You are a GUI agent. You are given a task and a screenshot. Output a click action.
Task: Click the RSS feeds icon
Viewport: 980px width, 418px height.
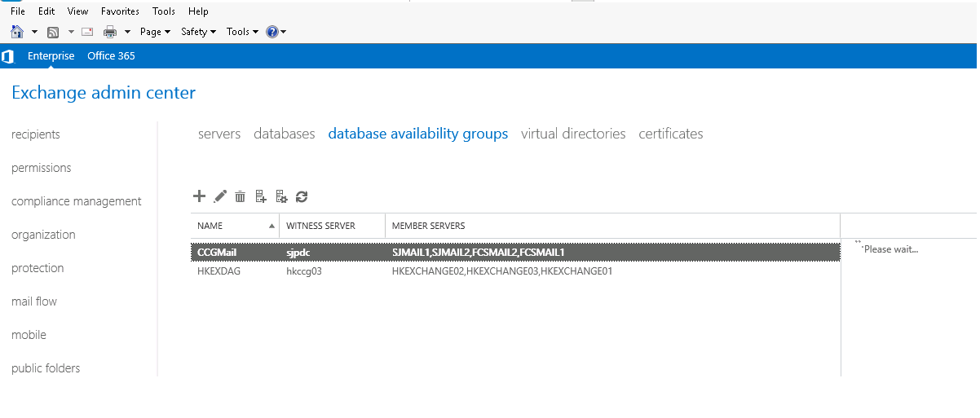click(53, 32)
